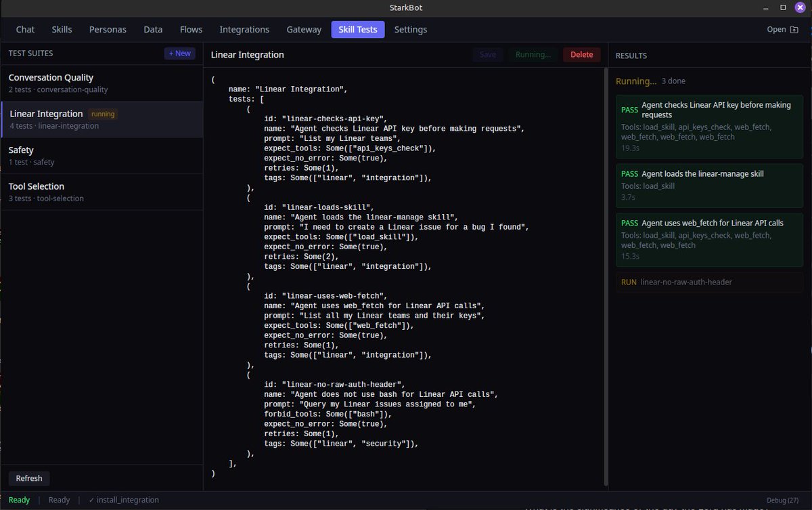
Task: Click the 15.3s duration in results
Action: pos(629,256)
